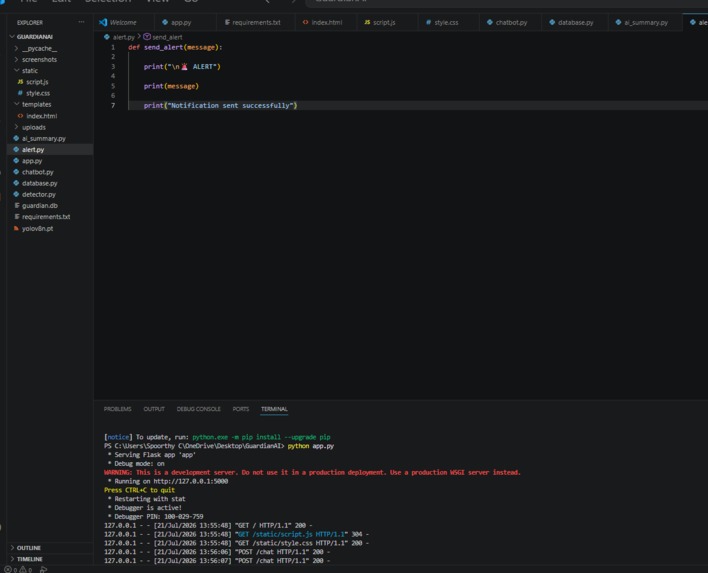This screenshot has width=708, height=573.
Task: Click the JS icon beside script.js
Action: 20,82
